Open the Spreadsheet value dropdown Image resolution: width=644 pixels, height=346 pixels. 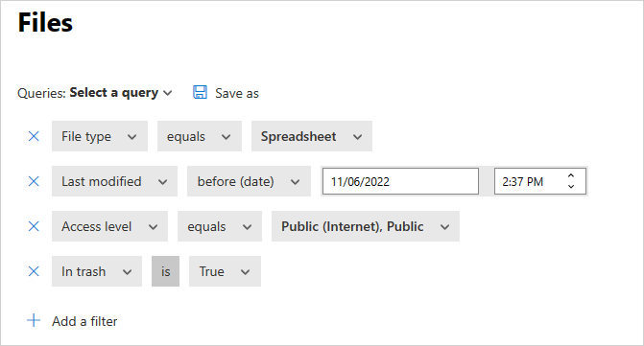point(312,136)
